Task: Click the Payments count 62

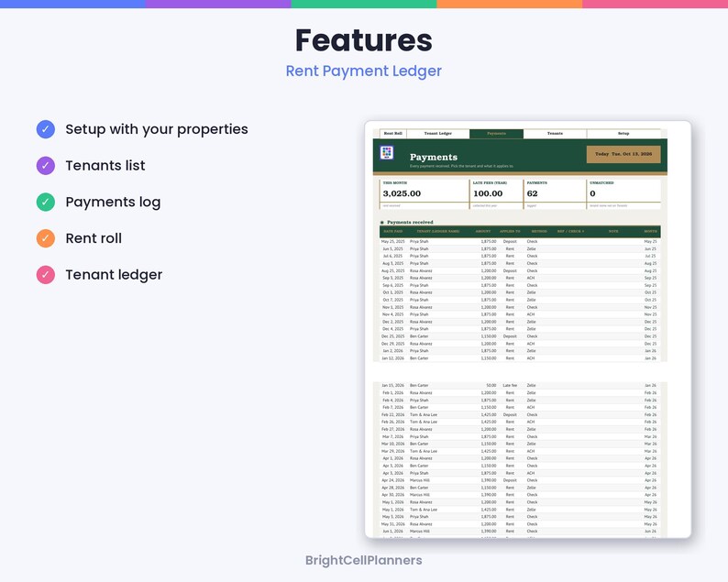Action: pos(532,193)
